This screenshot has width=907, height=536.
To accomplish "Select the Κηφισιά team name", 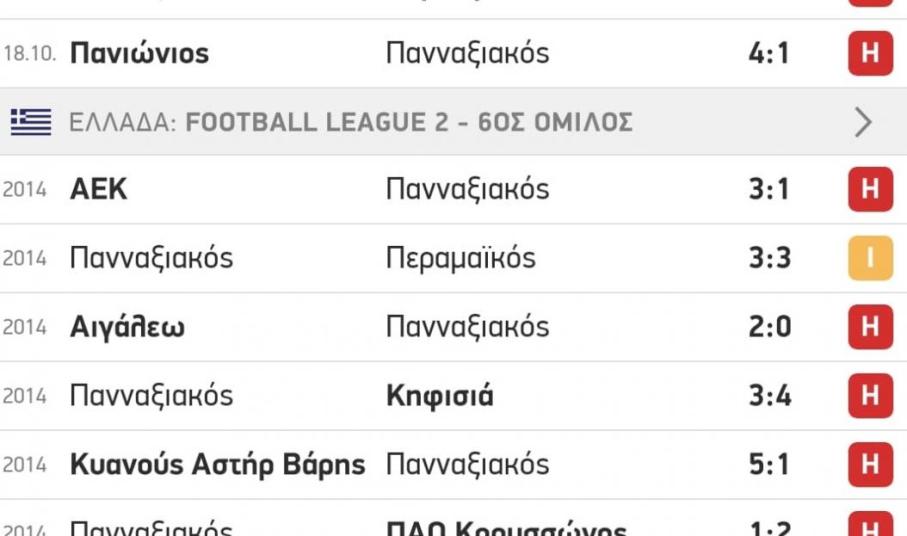I will [439, 397].
